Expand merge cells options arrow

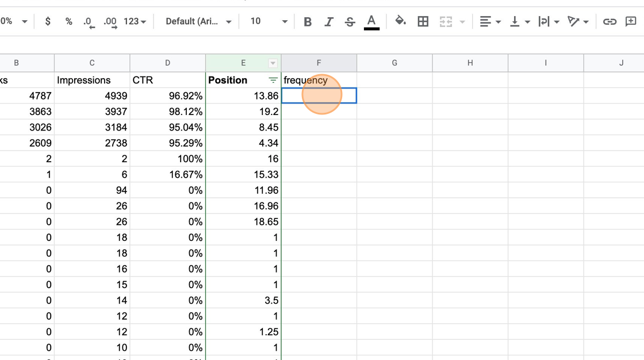pyautogui.click(x=462, y=22)
